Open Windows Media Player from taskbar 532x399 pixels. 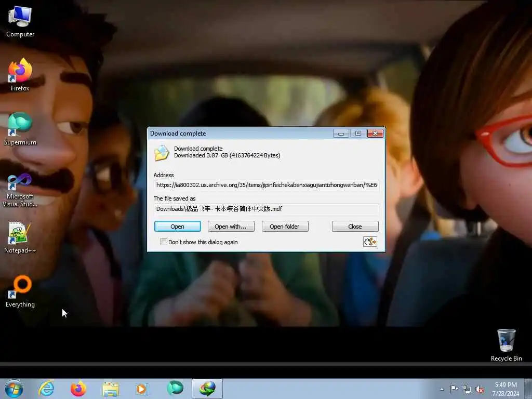coord(142,389)
